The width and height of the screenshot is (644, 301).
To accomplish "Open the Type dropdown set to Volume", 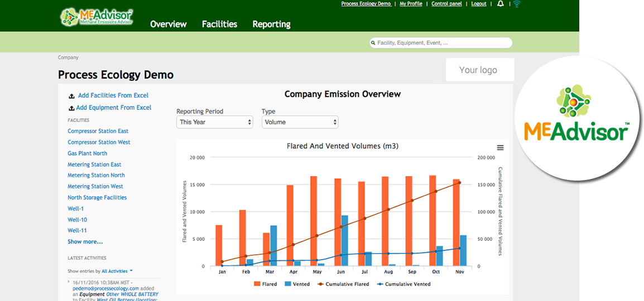I will [x=300, y=122].
